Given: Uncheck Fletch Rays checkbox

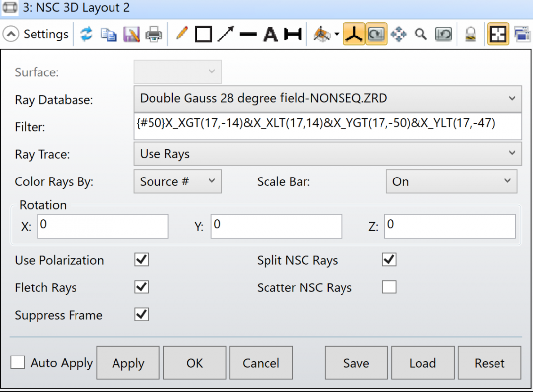Looking at the screenshot, I should click(142, 287).
